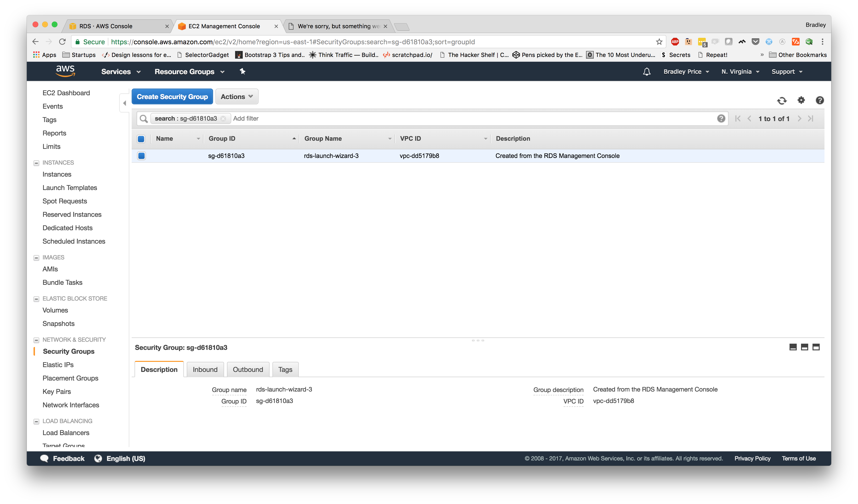858x504 pixels.
Task: Go back in browser history
Action: 35,42
